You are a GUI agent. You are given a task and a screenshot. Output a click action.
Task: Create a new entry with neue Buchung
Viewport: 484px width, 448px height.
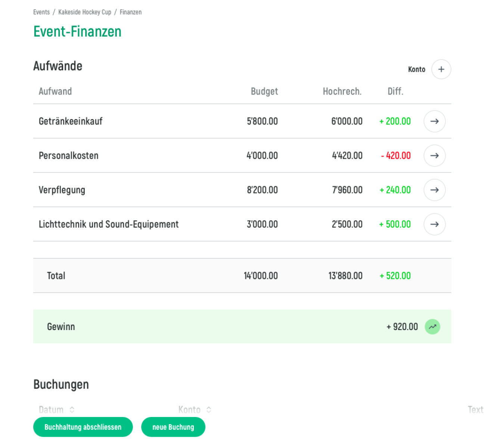pos(173,427)
